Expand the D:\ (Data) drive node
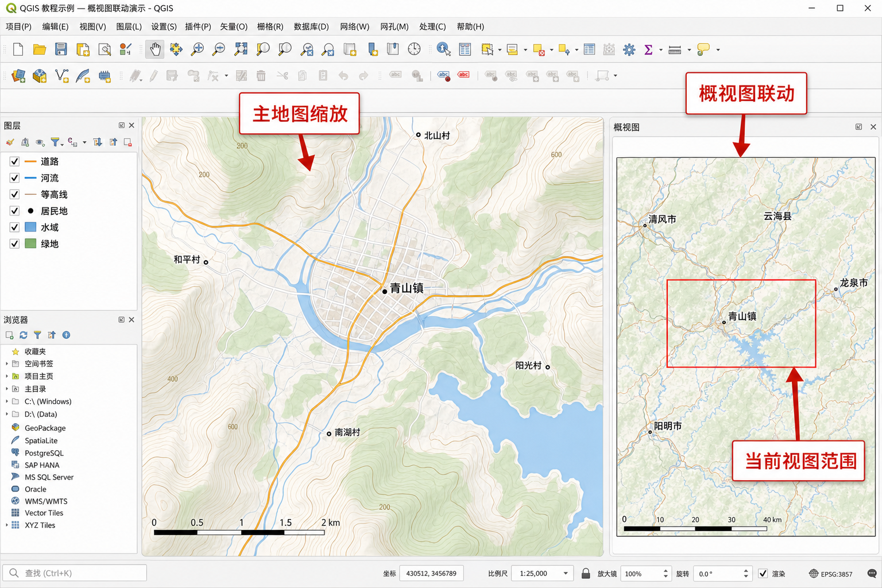 tap(7, 414)
